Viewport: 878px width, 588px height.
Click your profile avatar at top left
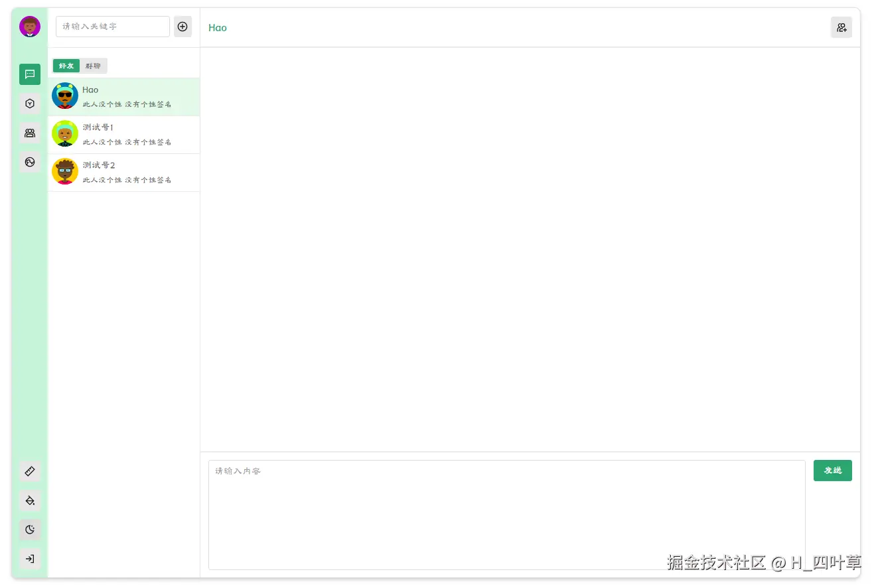(x=29, y=27)
